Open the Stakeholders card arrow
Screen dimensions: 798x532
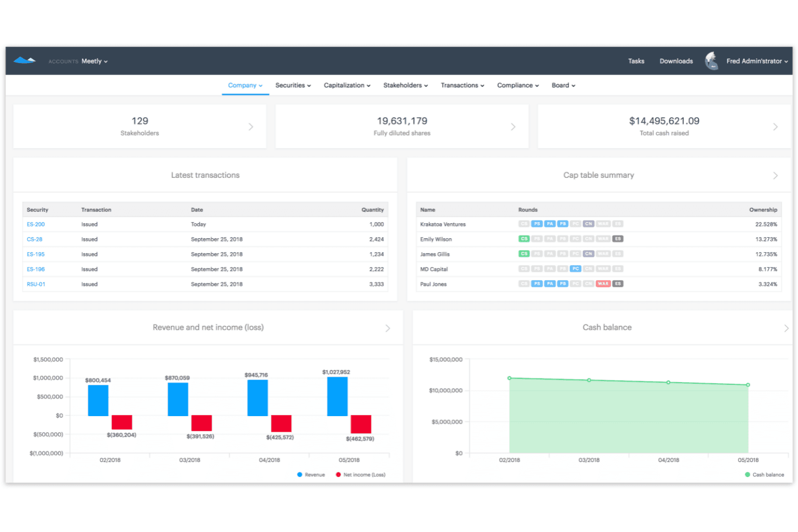(x=251, y=127)
